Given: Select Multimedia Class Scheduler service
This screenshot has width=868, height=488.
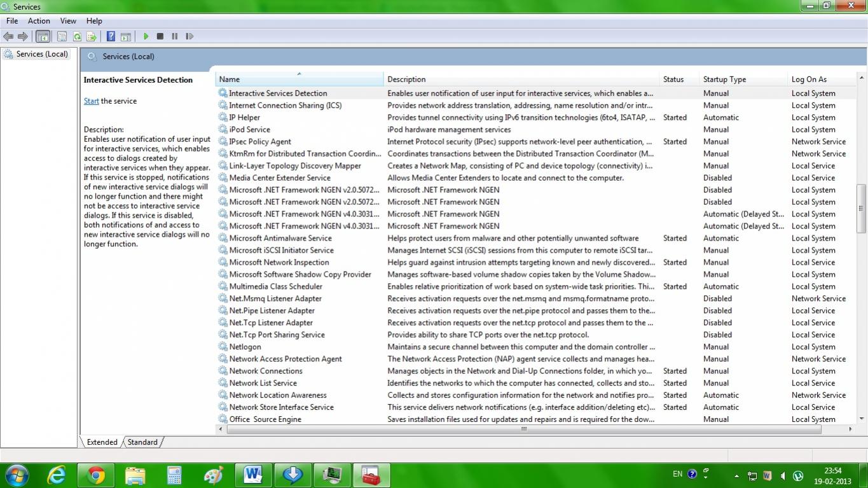Looking at the screenshot, I should pyautogui.click(x=535, y=286).
